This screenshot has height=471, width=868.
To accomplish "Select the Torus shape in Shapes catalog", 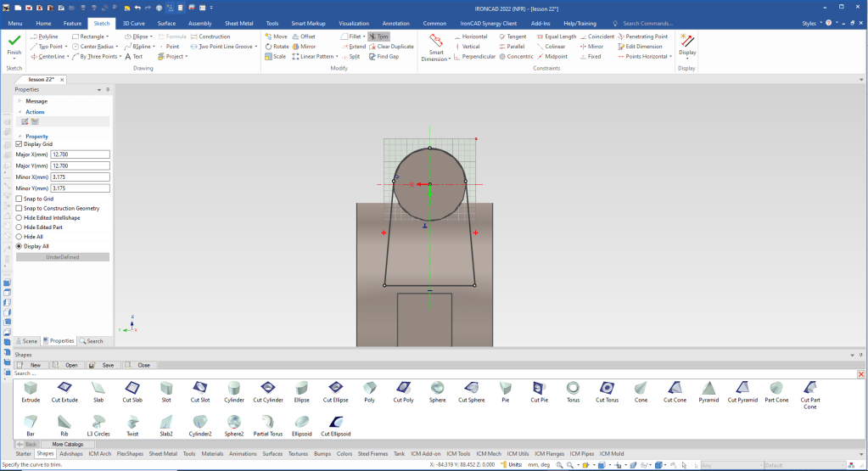I will [573, 390].
